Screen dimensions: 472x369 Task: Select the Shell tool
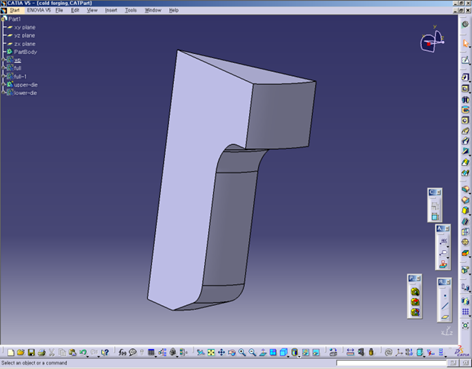(x=465, y=221)
